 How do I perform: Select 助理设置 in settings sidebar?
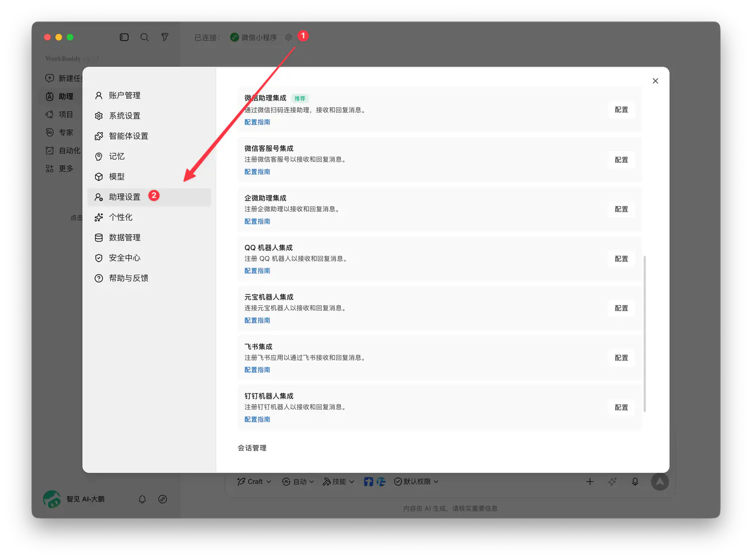point(149,197)
